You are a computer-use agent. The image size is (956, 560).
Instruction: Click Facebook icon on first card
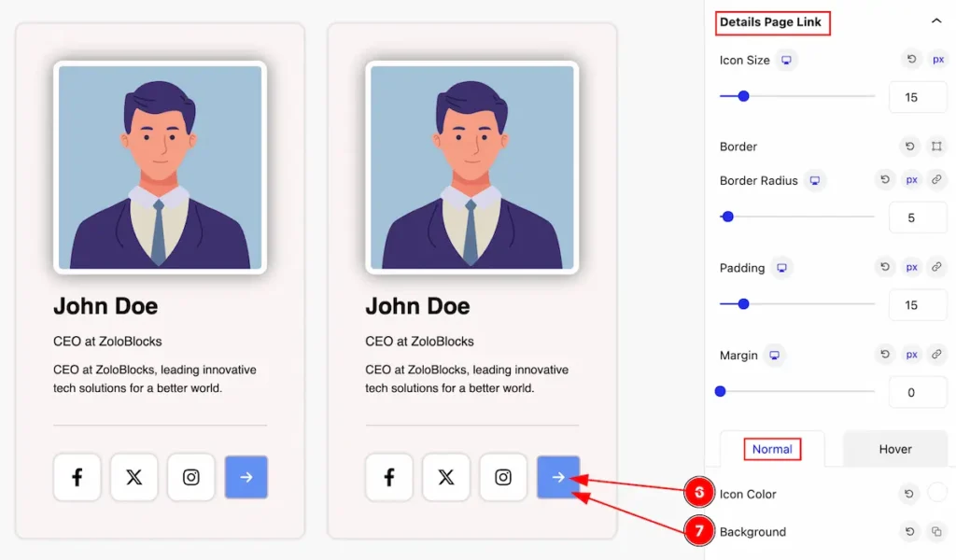click(x=77, y=477)
